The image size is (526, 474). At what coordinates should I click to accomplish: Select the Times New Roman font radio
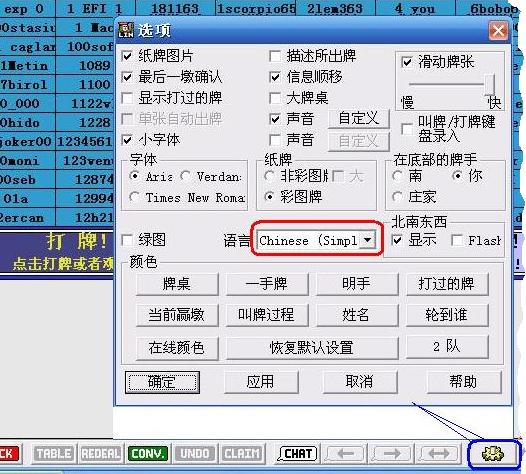[135, 197]
